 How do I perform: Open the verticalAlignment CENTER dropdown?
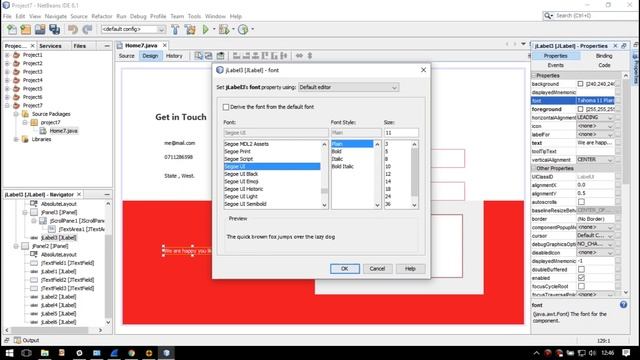click(595, 160)
